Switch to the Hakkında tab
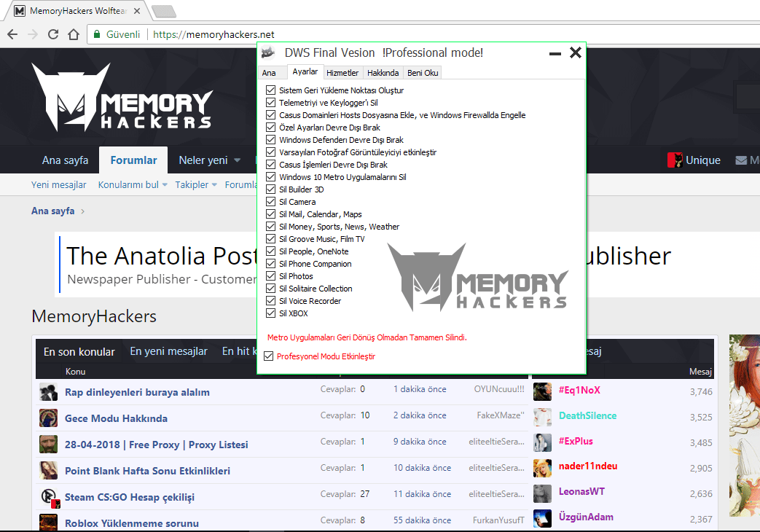 383,73
